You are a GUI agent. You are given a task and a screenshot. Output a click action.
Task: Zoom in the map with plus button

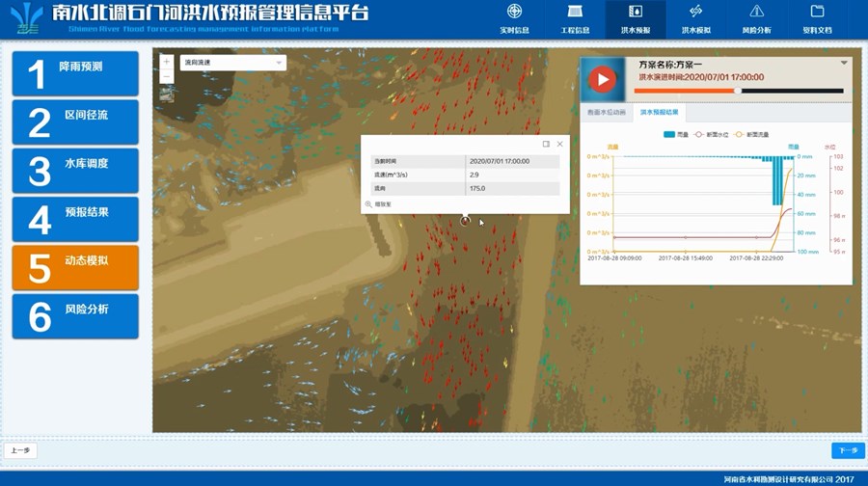click(x=167, y=61)
